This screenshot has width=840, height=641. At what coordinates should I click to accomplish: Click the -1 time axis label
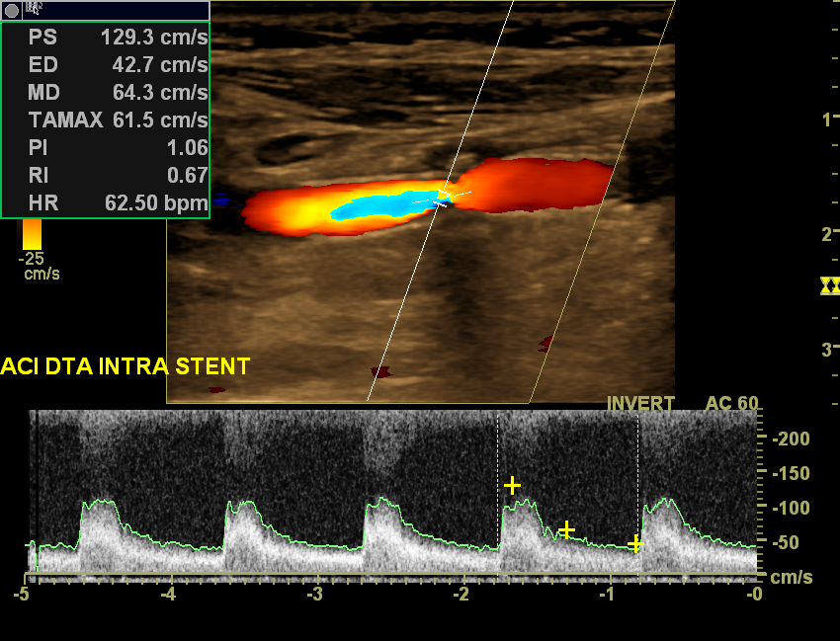608,594
